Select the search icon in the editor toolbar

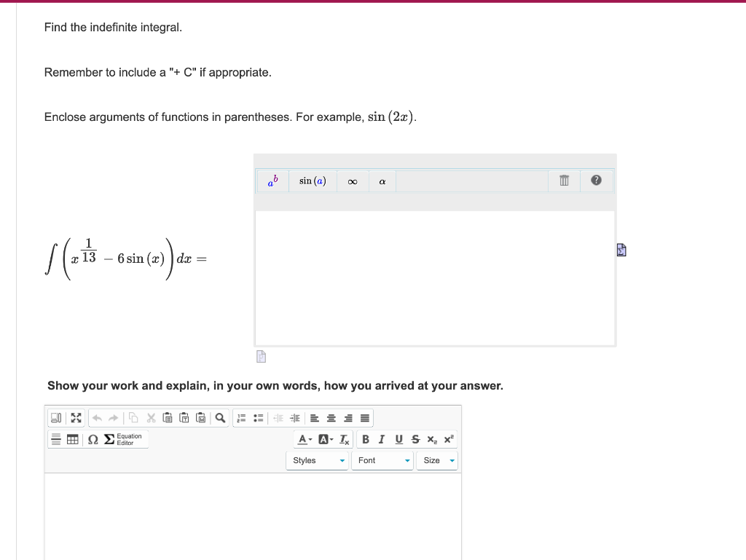click(x=219, y=418)
